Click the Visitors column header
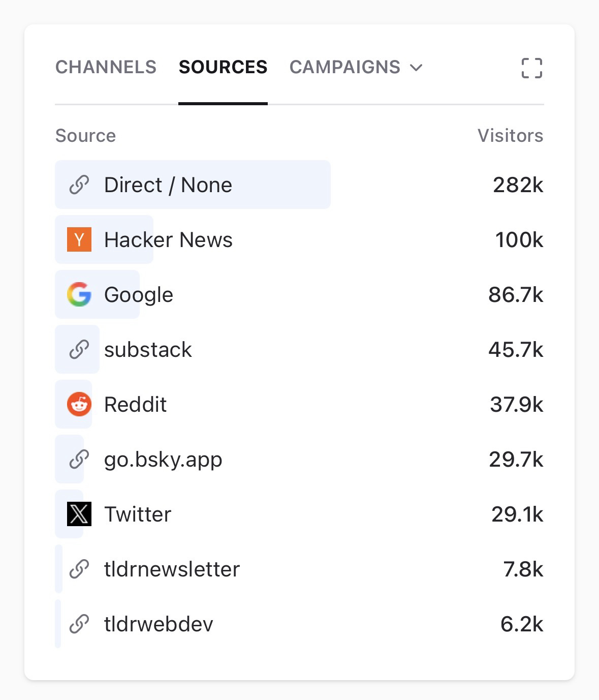The width and height of the screenshot is (599, 700). [510, 136]
